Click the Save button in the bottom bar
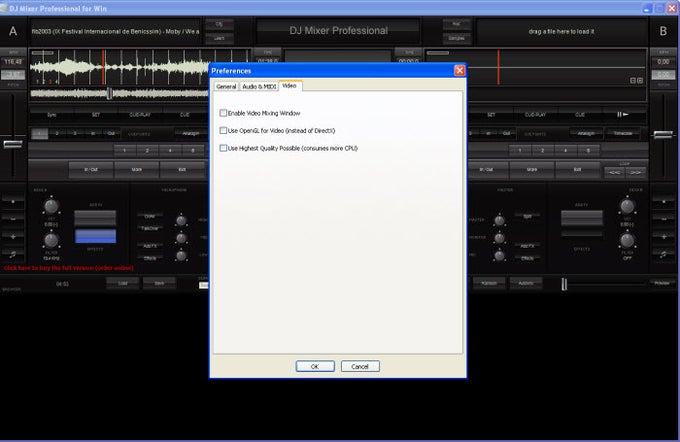Viewport: 680px width, 442px height. click(x=159, y=283)
